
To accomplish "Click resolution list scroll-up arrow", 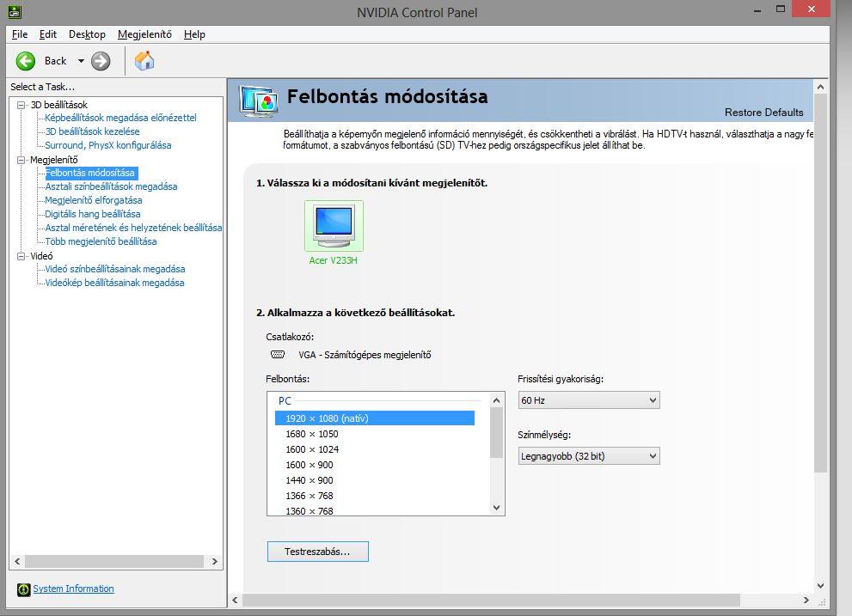I will [496, 400].
